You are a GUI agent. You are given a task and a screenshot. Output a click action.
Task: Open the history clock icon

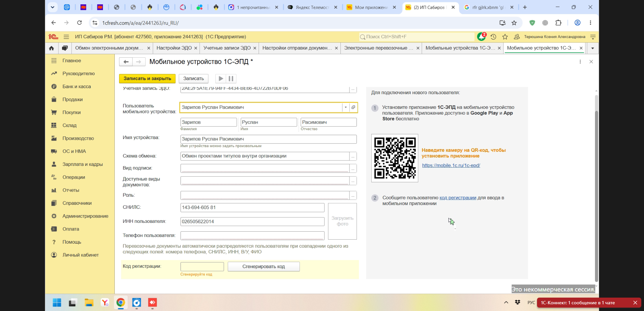click(x=493, y=37)
